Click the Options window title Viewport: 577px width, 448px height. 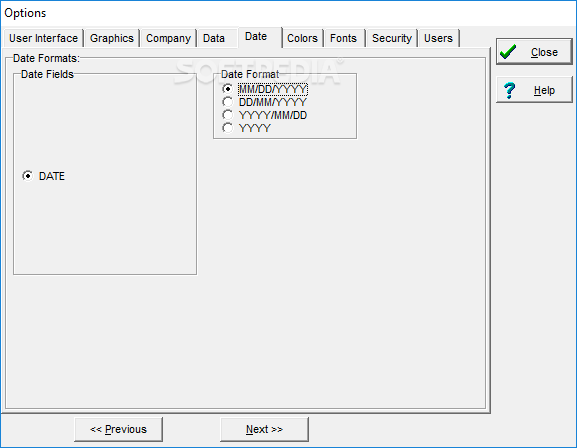(25, 13)
